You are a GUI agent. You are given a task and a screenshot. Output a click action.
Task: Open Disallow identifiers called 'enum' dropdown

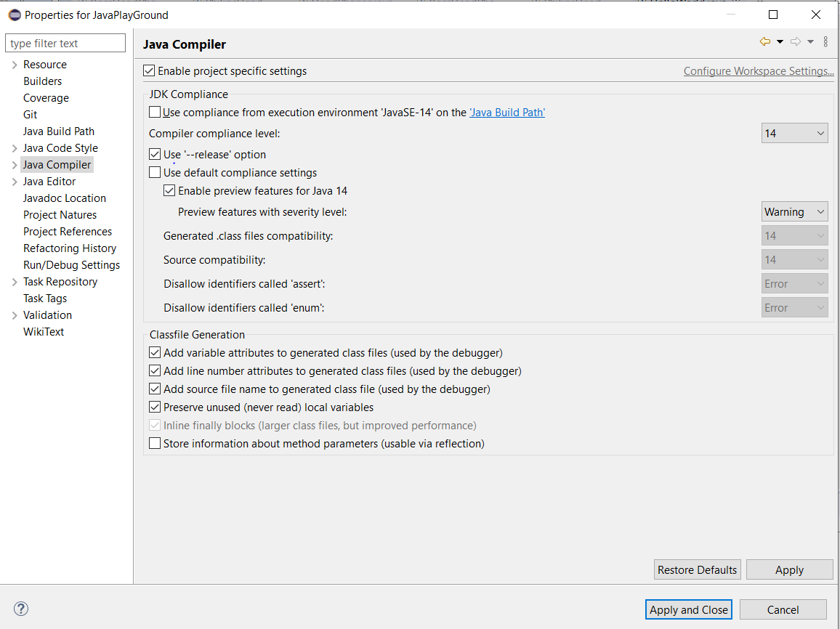pos(794,308)
